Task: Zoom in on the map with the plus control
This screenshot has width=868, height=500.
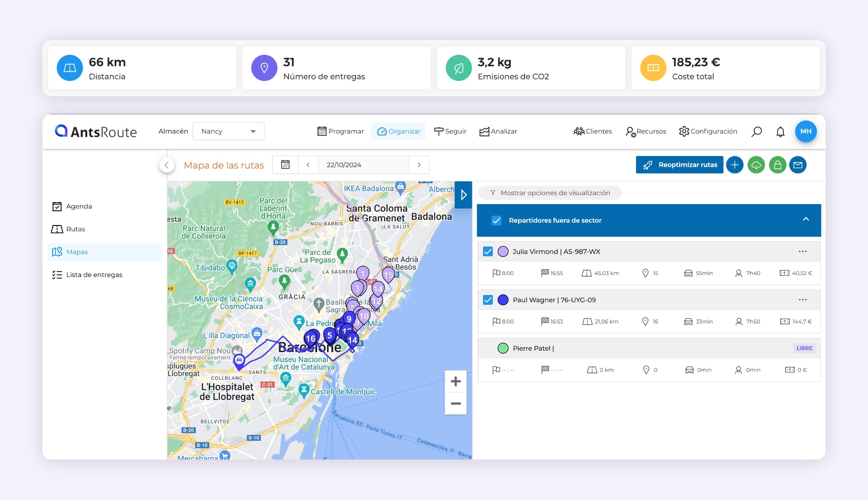Action: 455,381
